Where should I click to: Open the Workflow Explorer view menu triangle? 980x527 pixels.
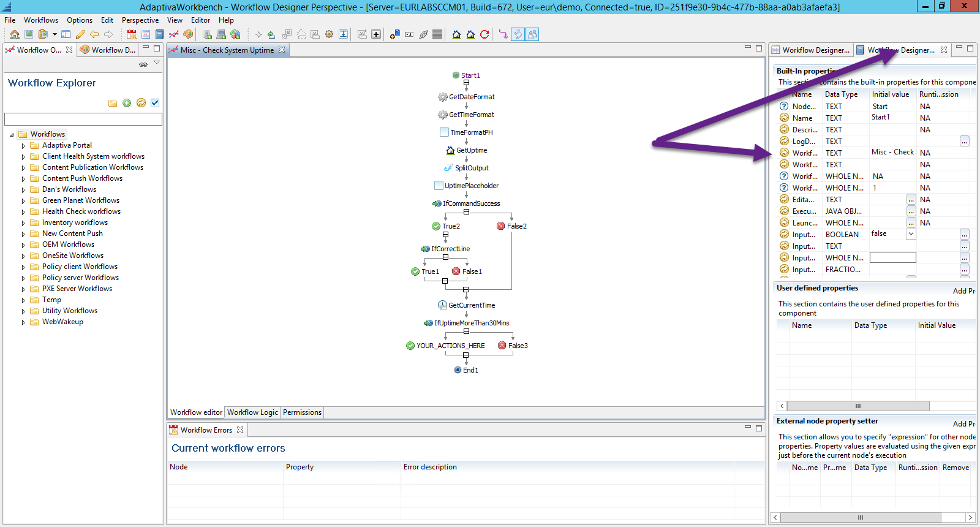[x=157, y=63]
